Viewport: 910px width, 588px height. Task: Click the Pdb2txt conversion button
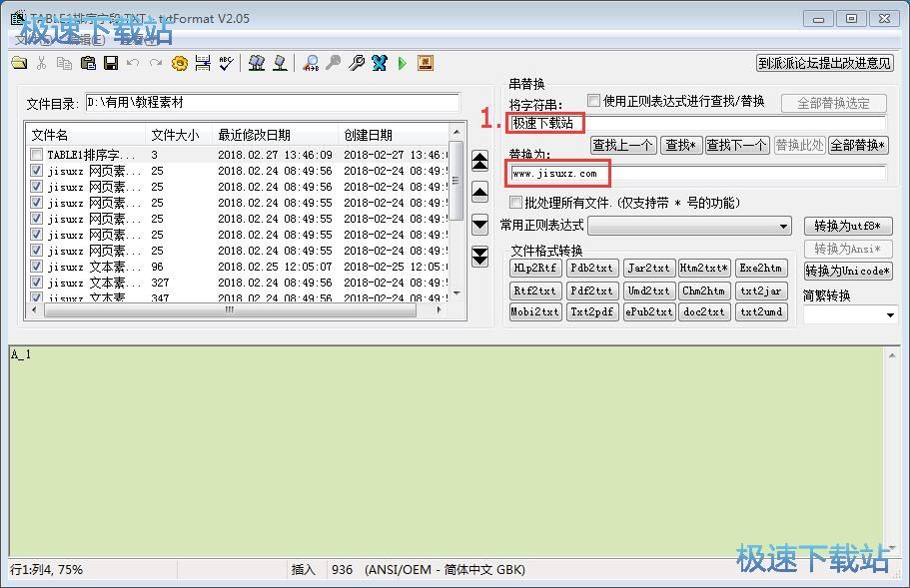(x=591, y=268)
